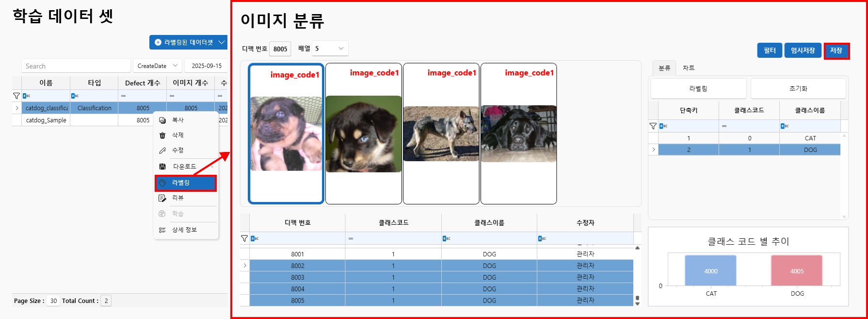The image size is (868, 319).
Task: Click ABC filter icon under lower 클래스이름 column
Action: [447, 238]
